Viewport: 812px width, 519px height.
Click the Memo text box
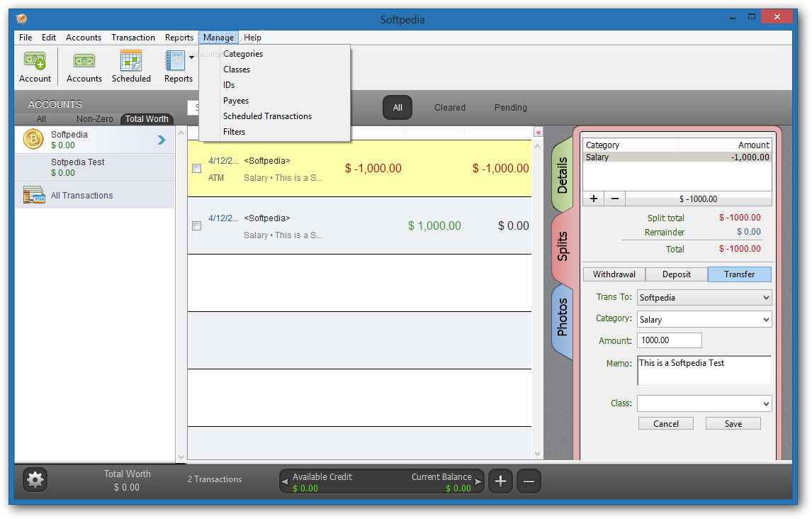[x=704, y=371]
